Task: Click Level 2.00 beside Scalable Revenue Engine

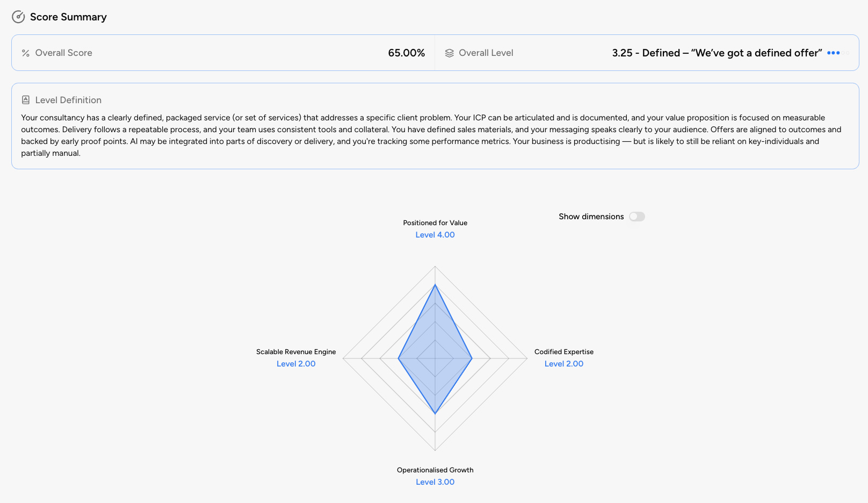Action: [296, 363]
